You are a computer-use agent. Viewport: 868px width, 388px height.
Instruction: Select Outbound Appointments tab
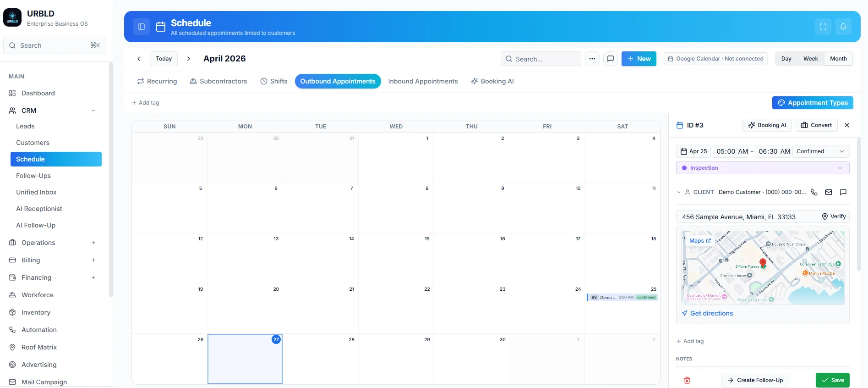[x=338, y=81]
